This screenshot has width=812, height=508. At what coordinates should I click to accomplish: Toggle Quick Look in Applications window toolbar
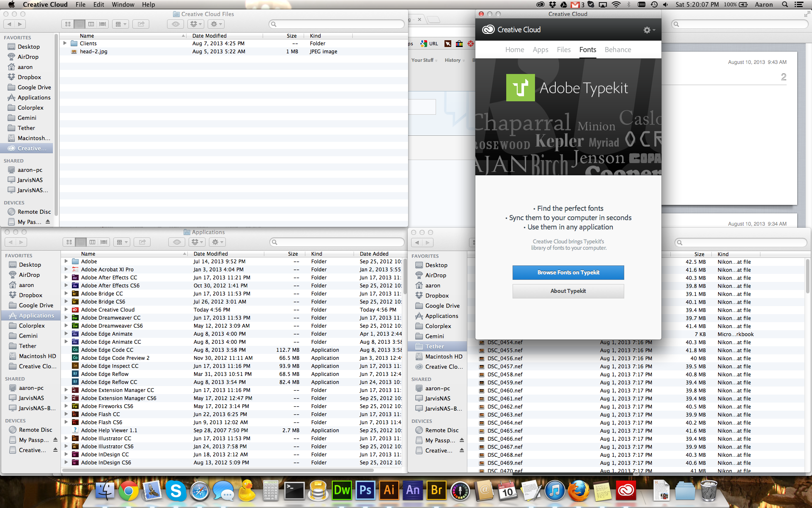point(177,242)
